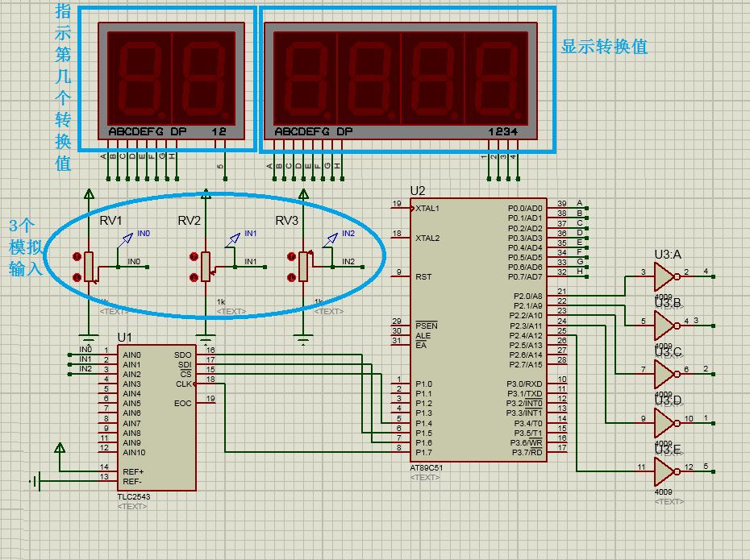750x560 pixels.
Task: Click the SDI pin label on U1
Action: click(x=185, y=364)
